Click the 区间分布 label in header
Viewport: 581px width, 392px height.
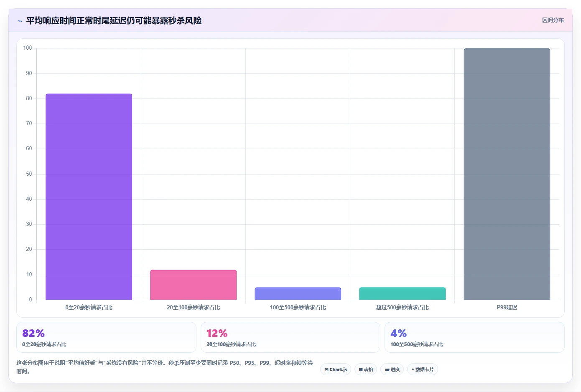click(553, 20)
